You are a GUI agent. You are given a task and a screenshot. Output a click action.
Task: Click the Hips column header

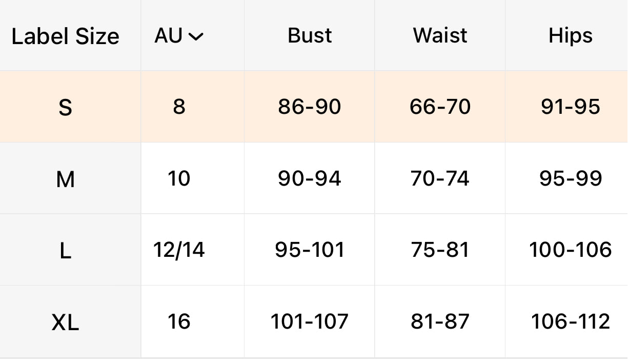pyautogui.click(x=570, y=35)
